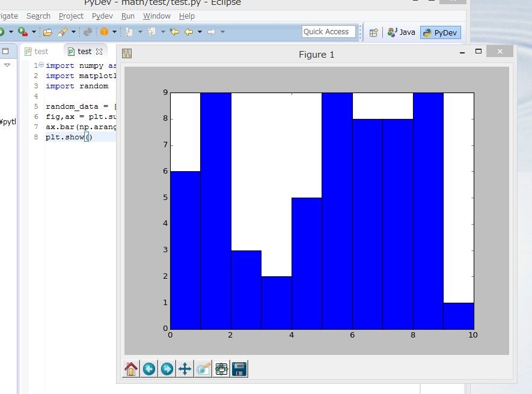The image size is (532, 394).
Task: Open the Window menu
Action: [156, 16]
